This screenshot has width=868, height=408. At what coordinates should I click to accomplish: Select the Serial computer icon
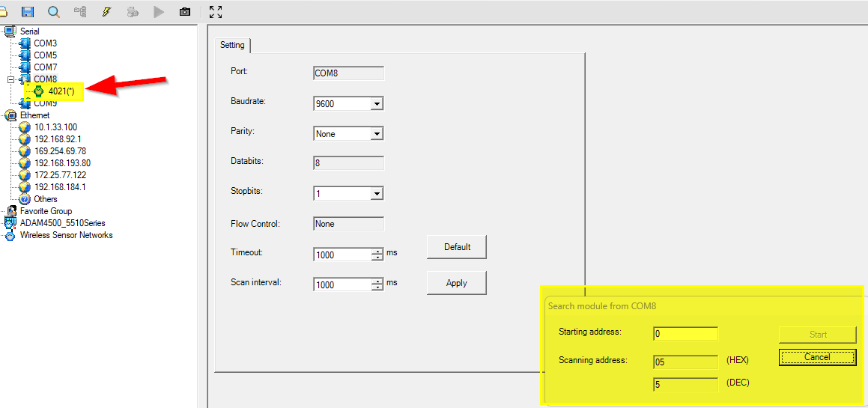pyautogui.click(x=10, y=31)
